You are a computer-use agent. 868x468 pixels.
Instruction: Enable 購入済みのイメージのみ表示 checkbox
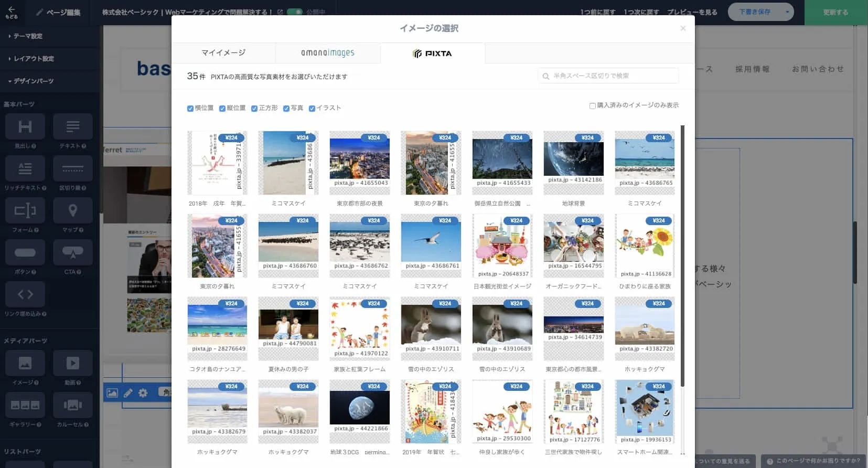[593, 106]
